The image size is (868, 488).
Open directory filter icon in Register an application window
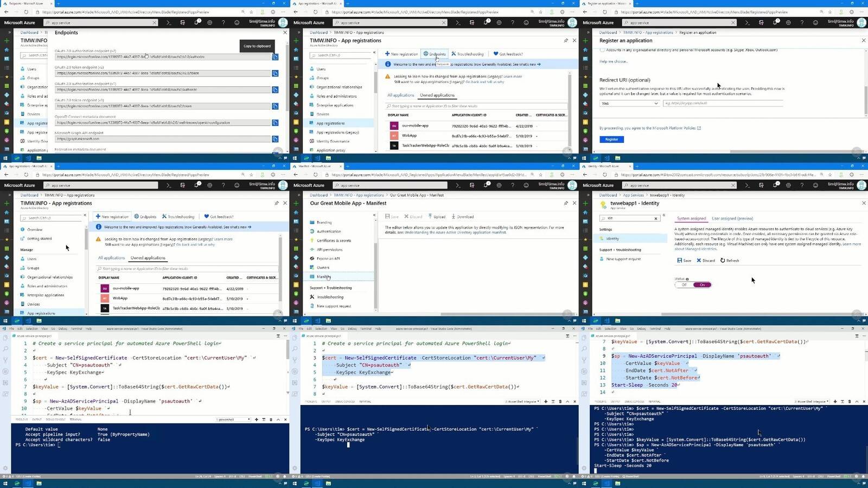point(761,23)
